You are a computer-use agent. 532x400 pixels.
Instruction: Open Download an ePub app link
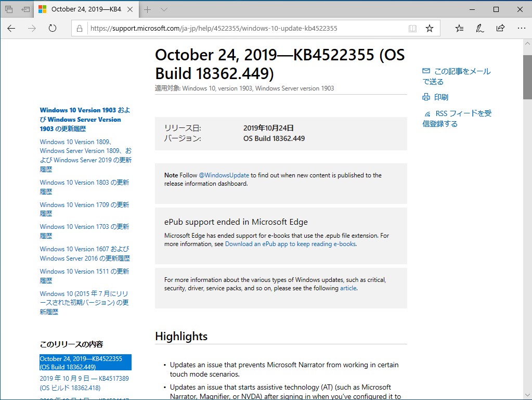290,244
